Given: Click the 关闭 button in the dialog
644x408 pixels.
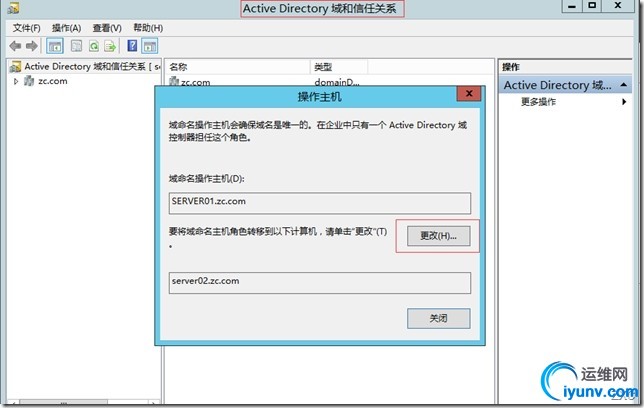Looking at the screenshot, I should [439, 318].
